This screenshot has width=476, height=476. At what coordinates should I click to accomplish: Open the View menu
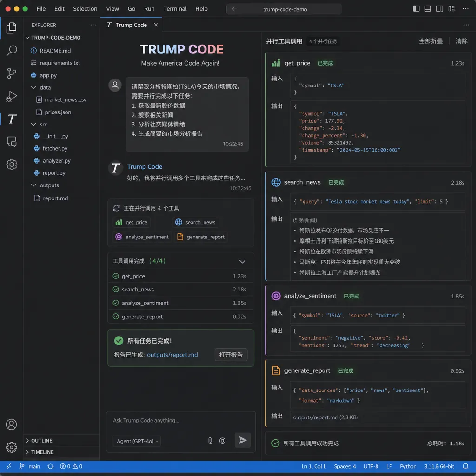pyautogui.click(x=112, y=9)
